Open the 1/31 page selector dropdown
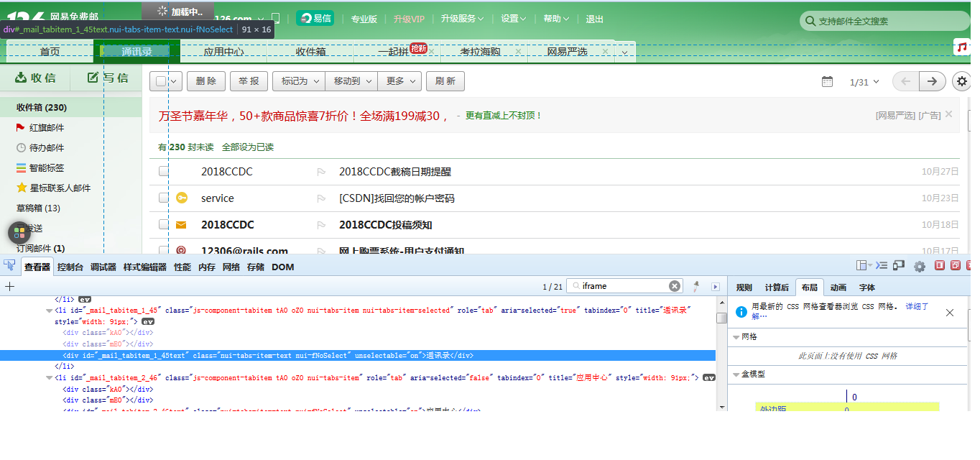 tap(864, 82)
